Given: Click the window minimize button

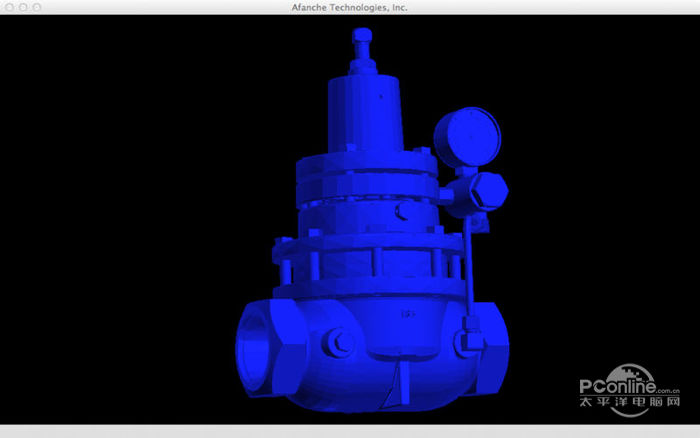Looking at the screenshot, I should click(x=23, y=7).
